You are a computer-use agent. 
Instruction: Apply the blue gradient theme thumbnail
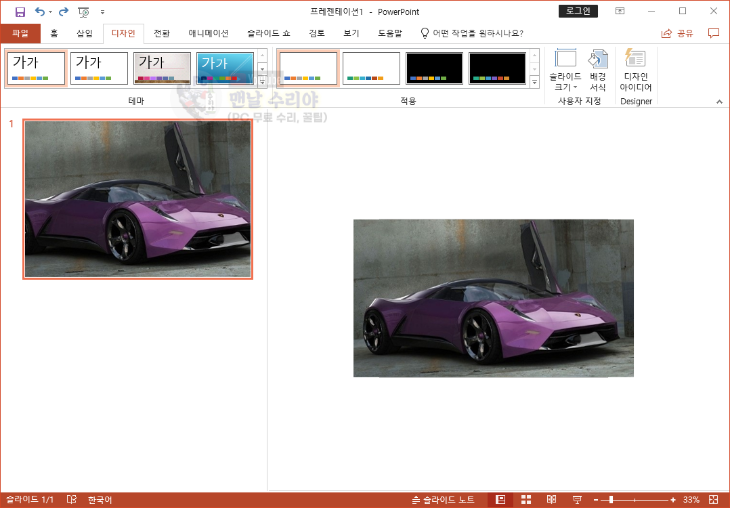(x=225, y=68)
